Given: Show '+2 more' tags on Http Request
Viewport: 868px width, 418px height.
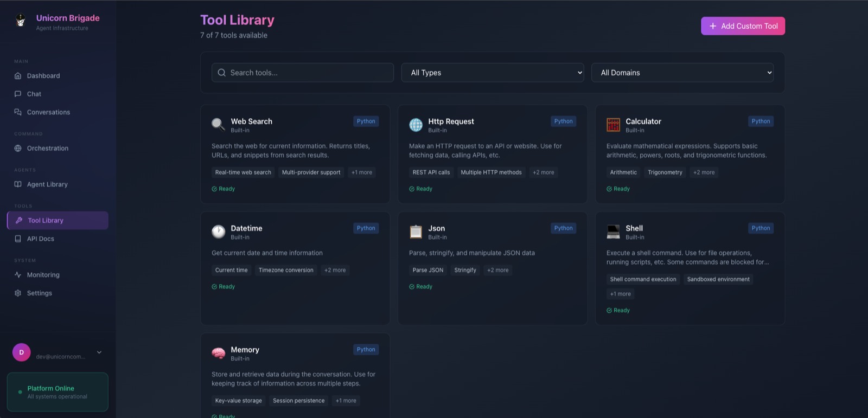Looking at the screenshot, I should (x=544, y=172).
